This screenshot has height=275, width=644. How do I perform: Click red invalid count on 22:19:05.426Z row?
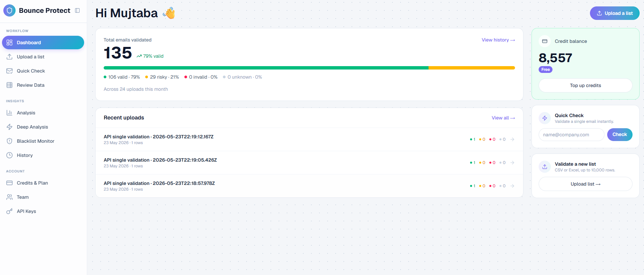[492, 163]
